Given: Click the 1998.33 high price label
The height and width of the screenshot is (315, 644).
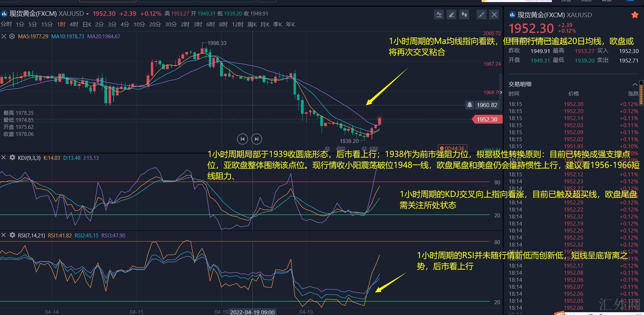Looking at the screenshot, I should coord(217,43).
